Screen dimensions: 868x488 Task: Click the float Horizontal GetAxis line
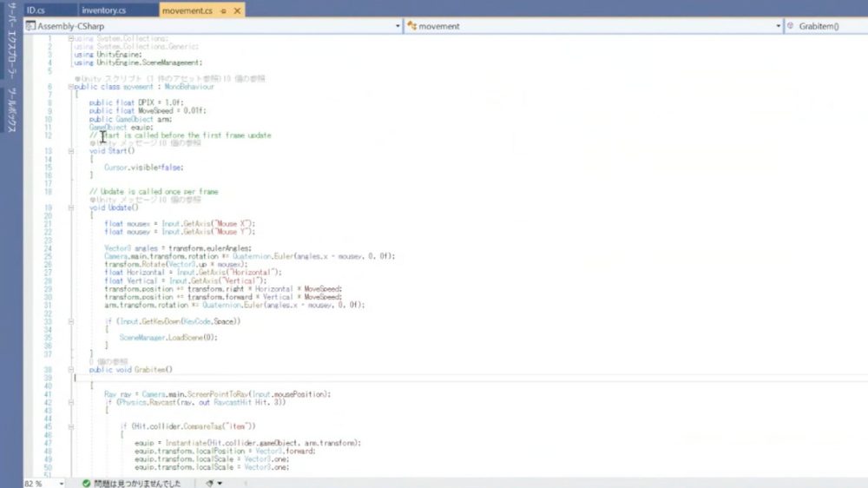pos(194,273)
